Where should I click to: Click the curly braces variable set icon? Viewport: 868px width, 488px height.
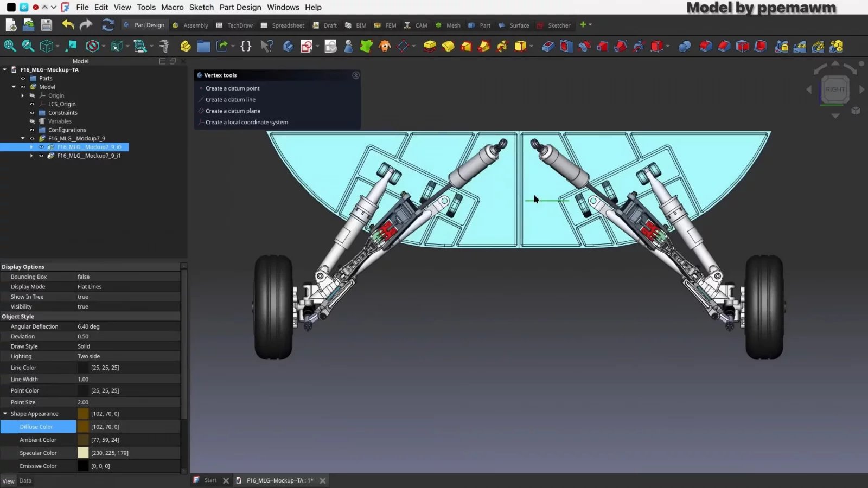coord(246,46)
